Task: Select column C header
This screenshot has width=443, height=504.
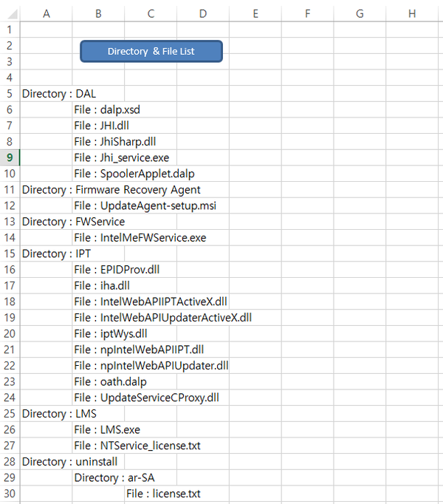Action: [151, 14]
